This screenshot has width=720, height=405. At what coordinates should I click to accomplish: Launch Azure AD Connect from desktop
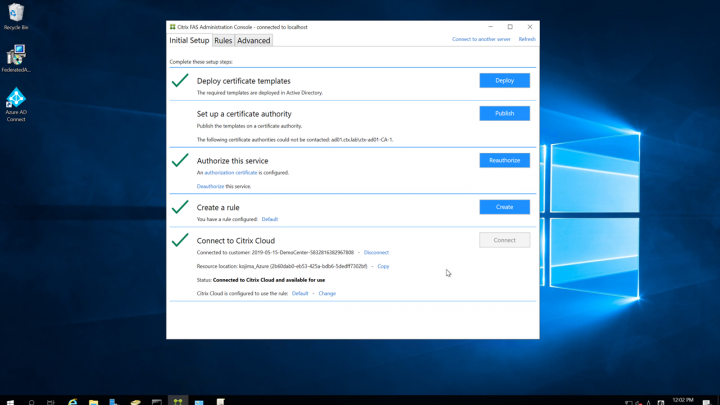pyautogui.click(x=16, y=99)
